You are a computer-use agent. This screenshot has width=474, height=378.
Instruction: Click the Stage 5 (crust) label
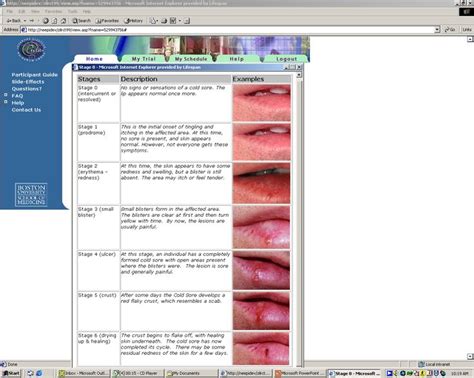97,295
